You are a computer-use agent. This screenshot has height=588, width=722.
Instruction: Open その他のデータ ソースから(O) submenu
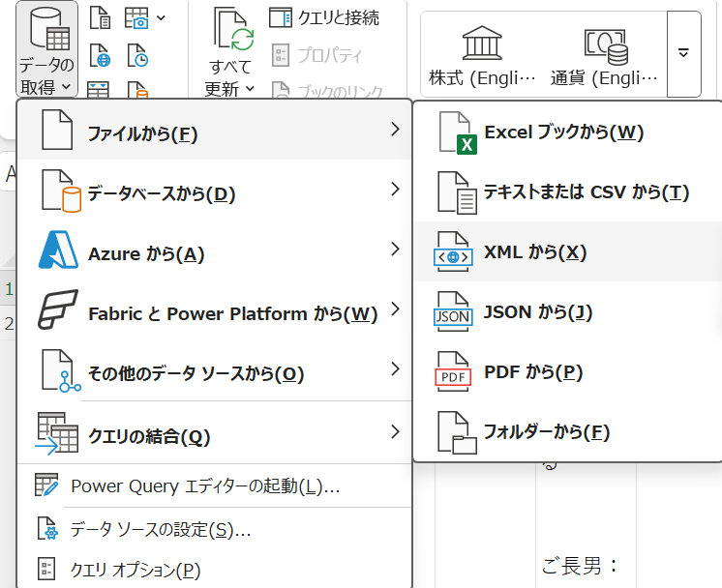(214, 369)
